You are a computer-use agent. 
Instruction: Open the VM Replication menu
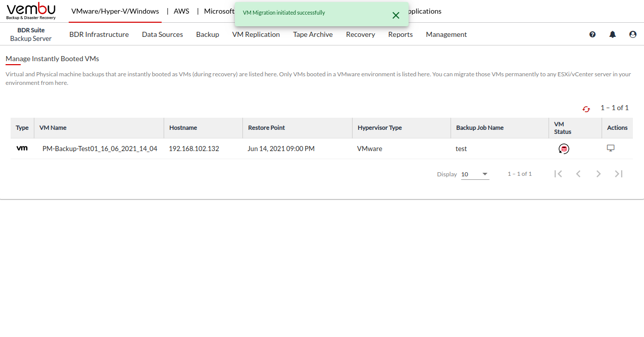(256, 34)
